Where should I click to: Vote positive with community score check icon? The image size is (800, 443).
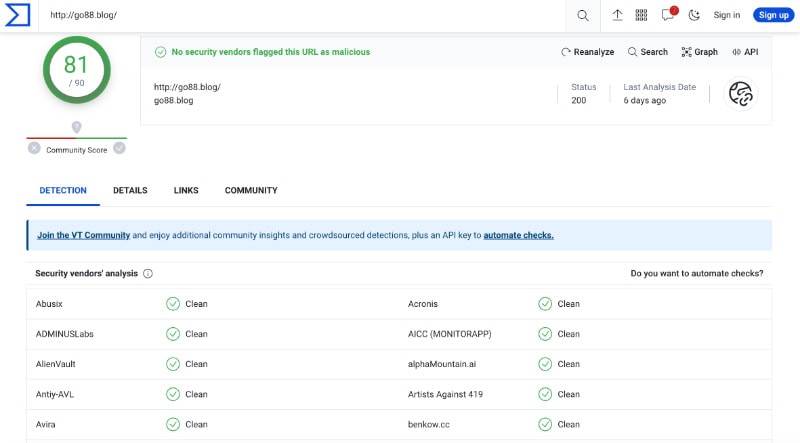[119, 148]
